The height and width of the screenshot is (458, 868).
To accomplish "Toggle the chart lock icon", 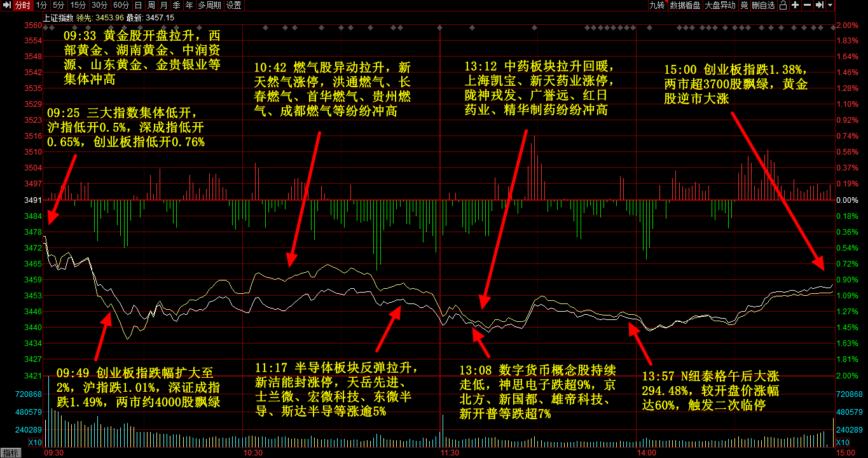I will tap(783, 5).
